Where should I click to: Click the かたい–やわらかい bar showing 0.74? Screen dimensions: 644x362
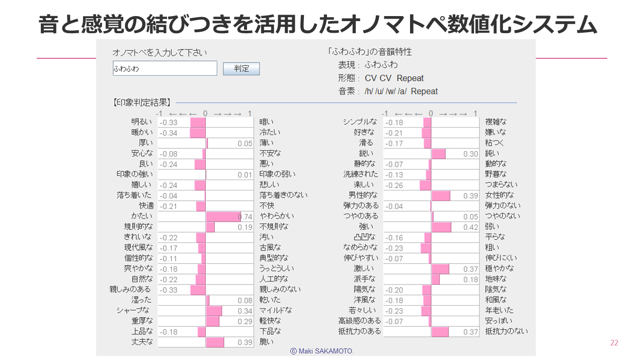point(223,216)
